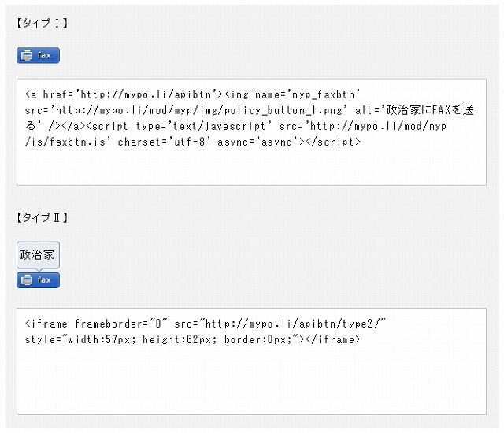Click the 【タイプ I】 heading

42,23
